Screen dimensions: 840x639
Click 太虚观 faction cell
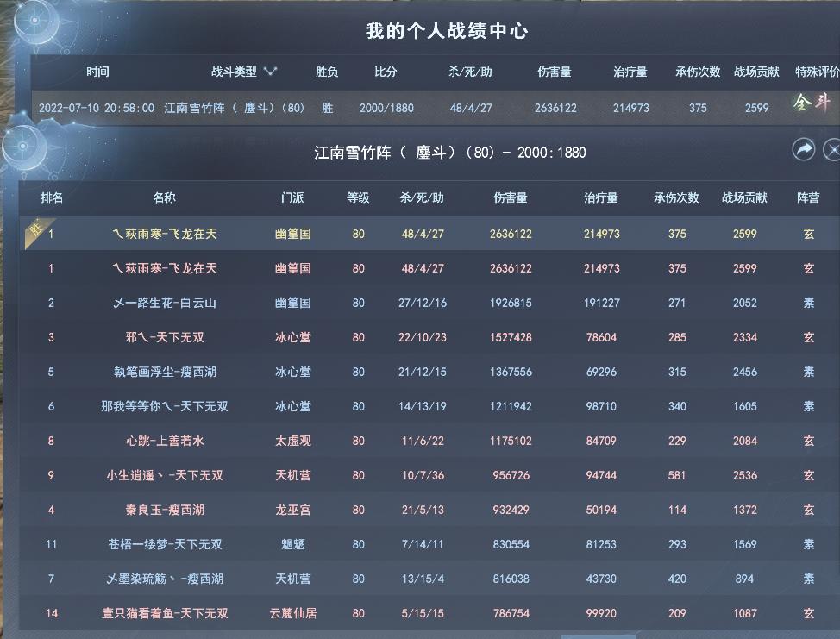[x=293, y=441]
